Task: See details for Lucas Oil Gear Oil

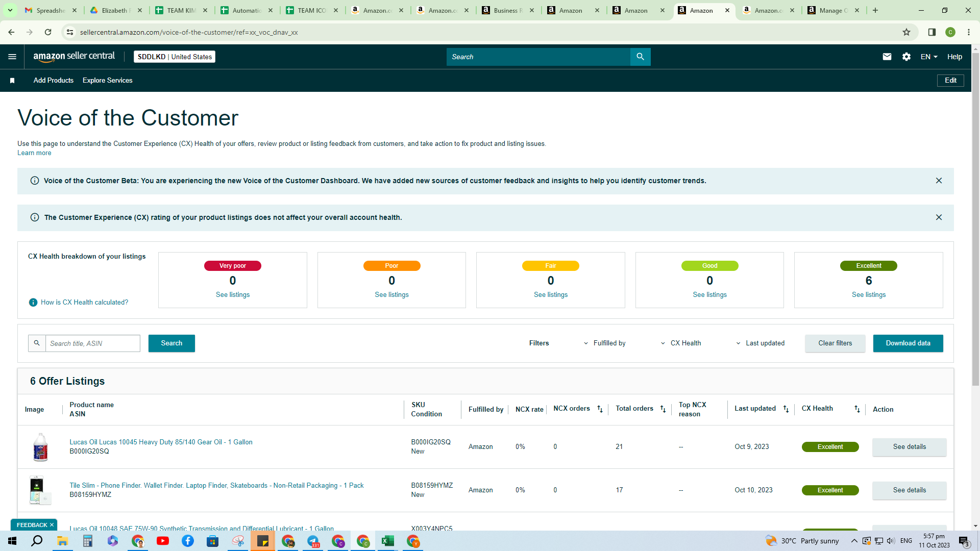Action: tap(909, 447)
